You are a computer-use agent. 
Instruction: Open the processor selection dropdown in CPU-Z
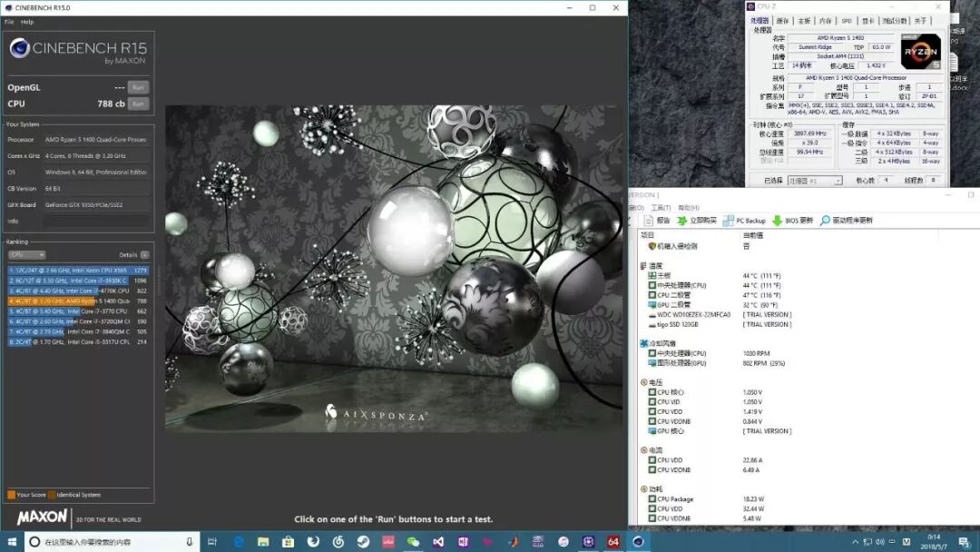(814, 181)
